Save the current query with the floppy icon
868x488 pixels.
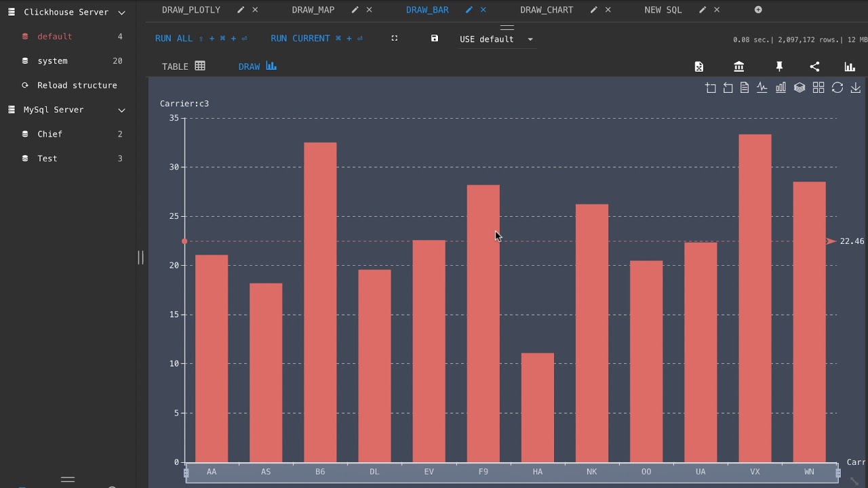point(435,39)
